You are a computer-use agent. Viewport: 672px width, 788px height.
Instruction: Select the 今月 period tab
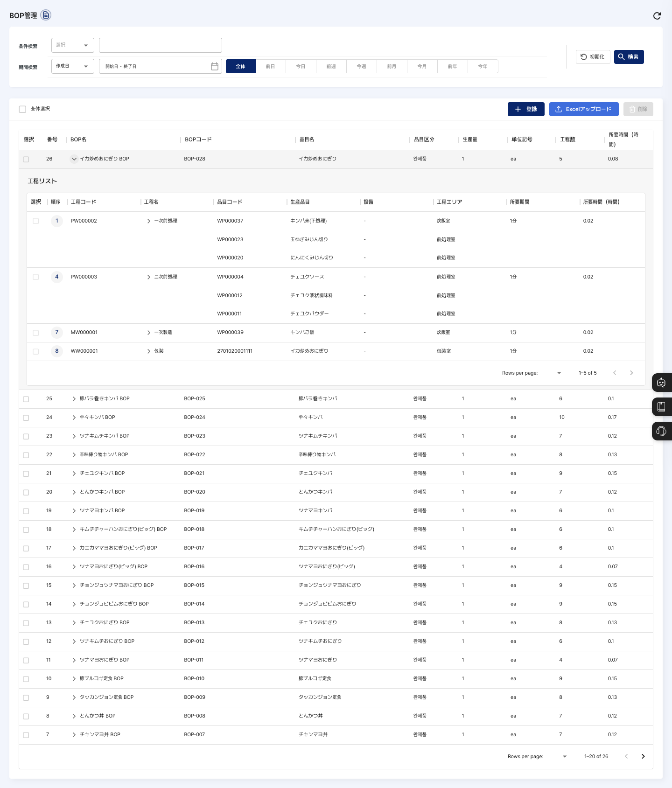click(422, 66)
